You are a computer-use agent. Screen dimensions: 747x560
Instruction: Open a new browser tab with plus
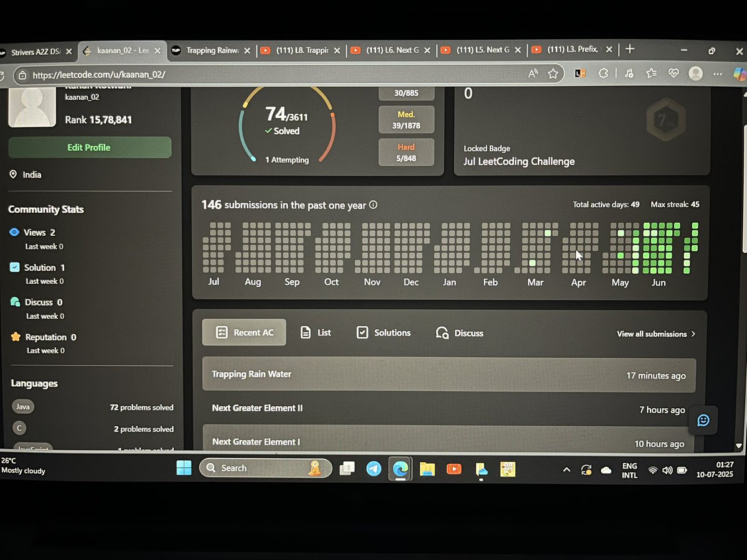click(629, 49)
